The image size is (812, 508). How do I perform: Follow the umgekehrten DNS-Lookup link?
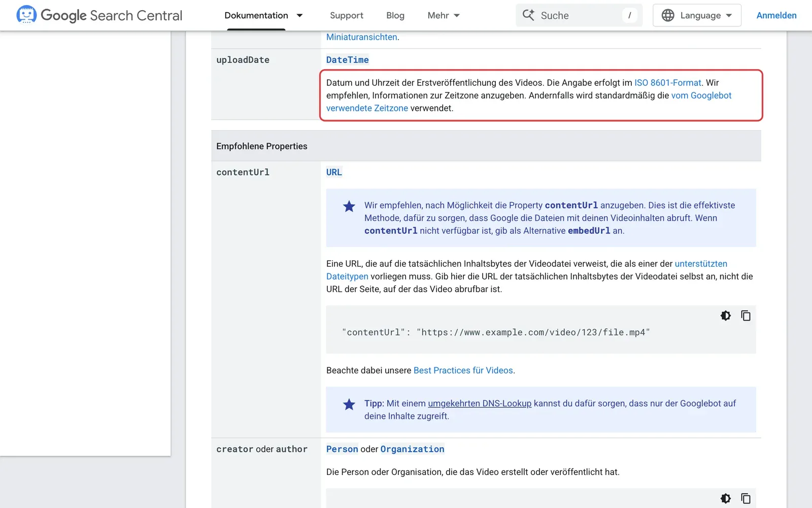pos(480,403)
